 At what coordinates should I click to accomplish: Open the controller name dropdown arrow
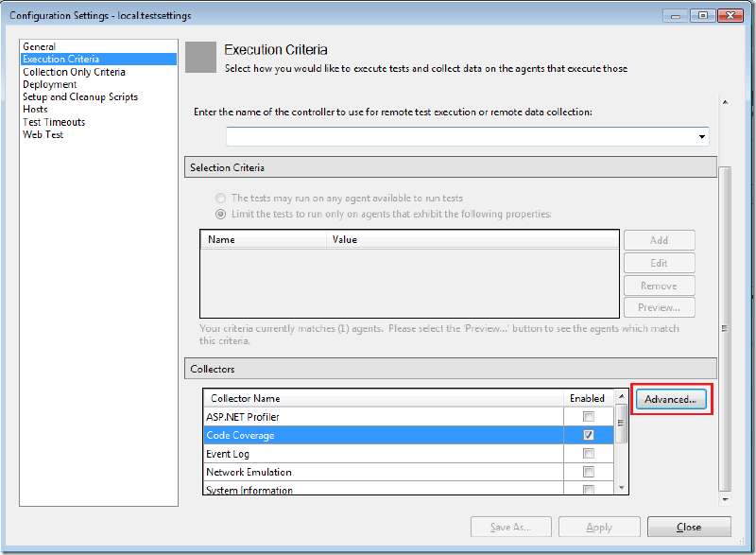point(702,137)
